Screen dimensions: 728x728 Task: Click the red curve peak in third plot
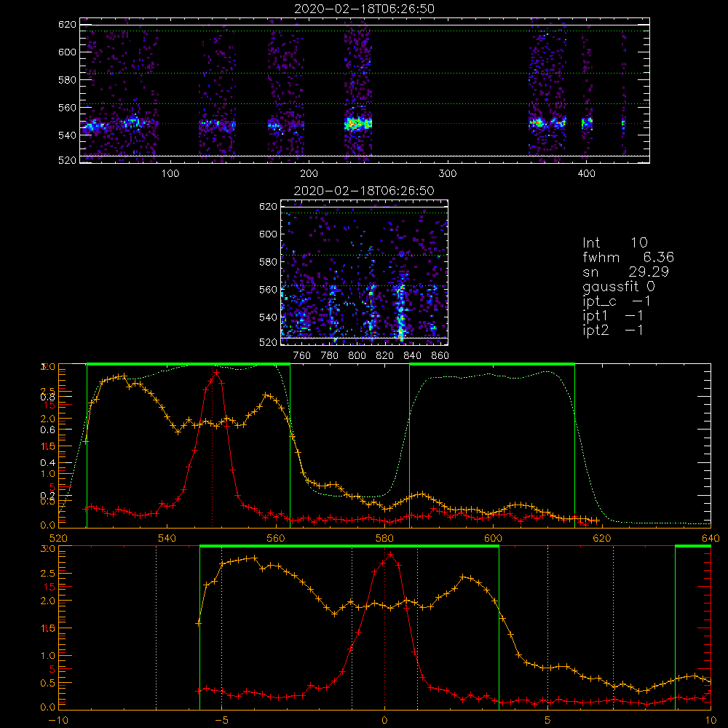point(216,372)
